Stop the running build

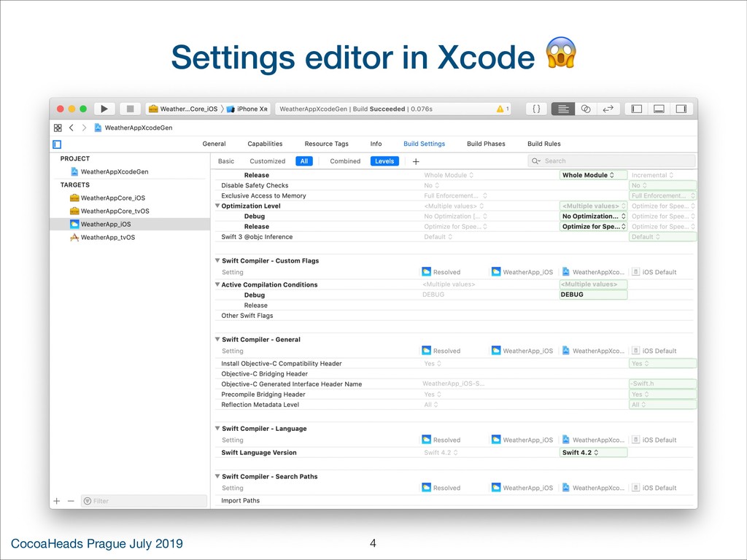coord(130,109)
